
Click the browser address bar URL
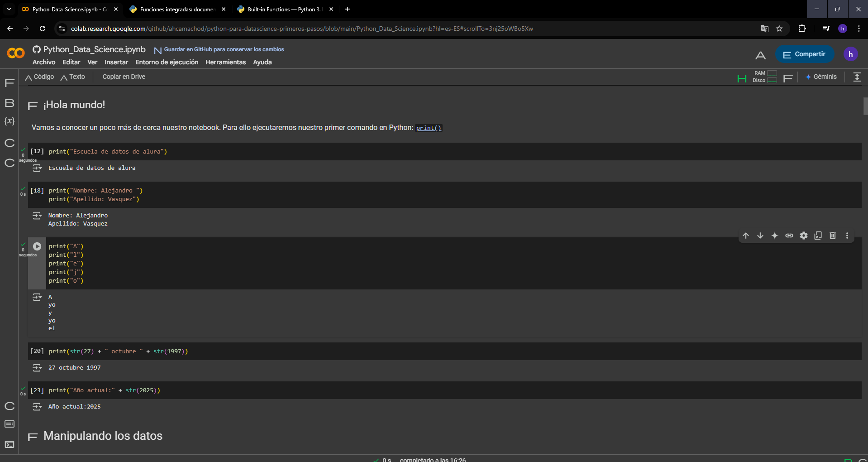(302, 29)
